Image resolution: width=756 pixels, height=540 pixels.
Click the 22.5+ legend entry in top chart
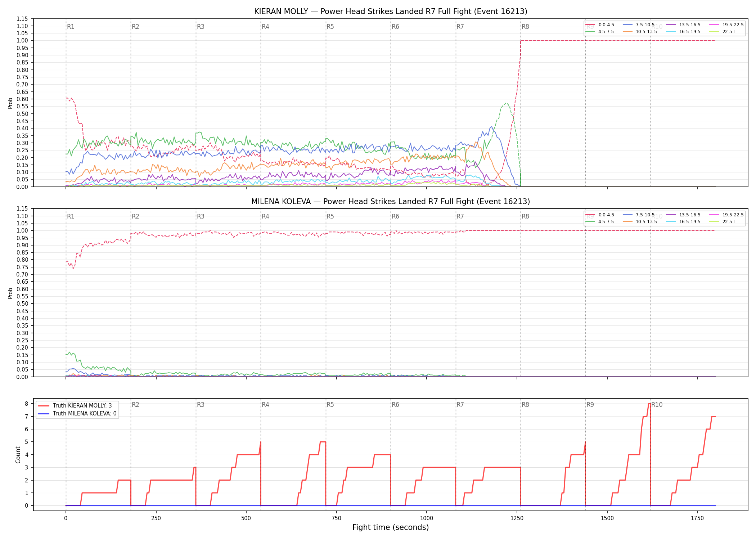coord(723,32)
